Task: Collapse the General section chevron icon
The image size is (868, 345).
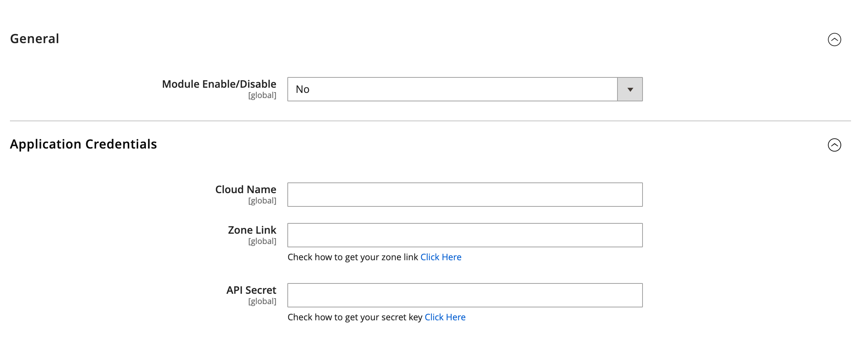Action: point(834,39)
